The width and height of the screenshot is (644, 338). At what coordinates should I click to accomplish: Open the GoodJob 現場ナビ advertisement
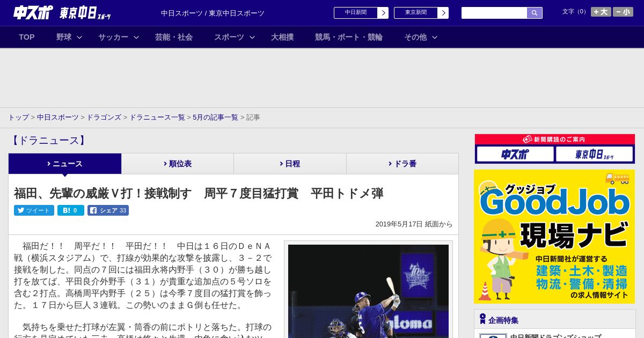click(x=554, y=237)
